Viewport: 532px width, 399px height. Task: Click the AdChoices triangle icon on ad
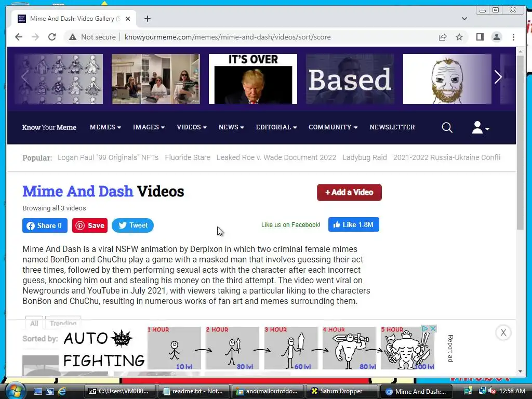pyautogui.click(x=424, y=328)
